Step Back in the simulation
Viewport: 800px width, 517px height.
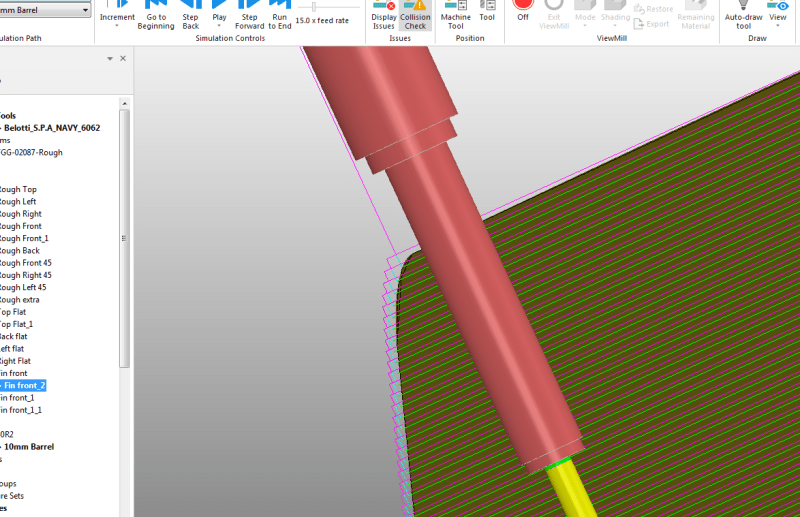190,15
